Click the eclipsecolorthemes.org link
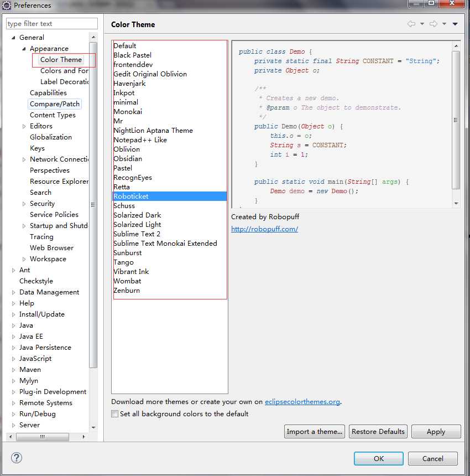The width and height of the screenshot is (470, 476). pyautogui.click(x=302, y=402)
